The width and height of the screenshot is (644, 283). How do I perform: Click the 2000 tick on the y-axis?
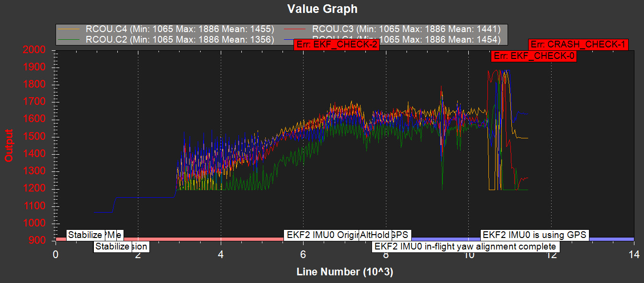41,50
